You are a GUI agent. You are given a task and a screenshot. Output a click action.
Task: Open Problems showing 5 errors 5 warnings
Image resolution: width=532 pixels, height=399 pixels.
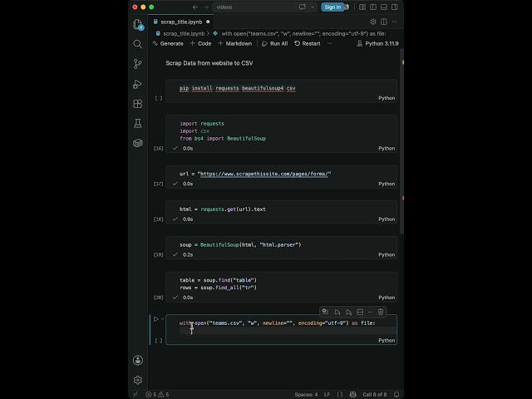157,394
